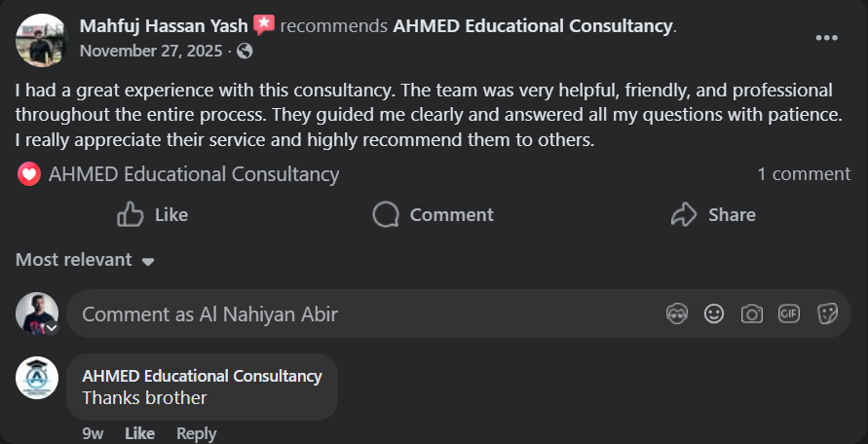Like the post with thumbs-up button
Image resolution: width=868 pixels, height=444 pixels.
[x=152, y=214]
